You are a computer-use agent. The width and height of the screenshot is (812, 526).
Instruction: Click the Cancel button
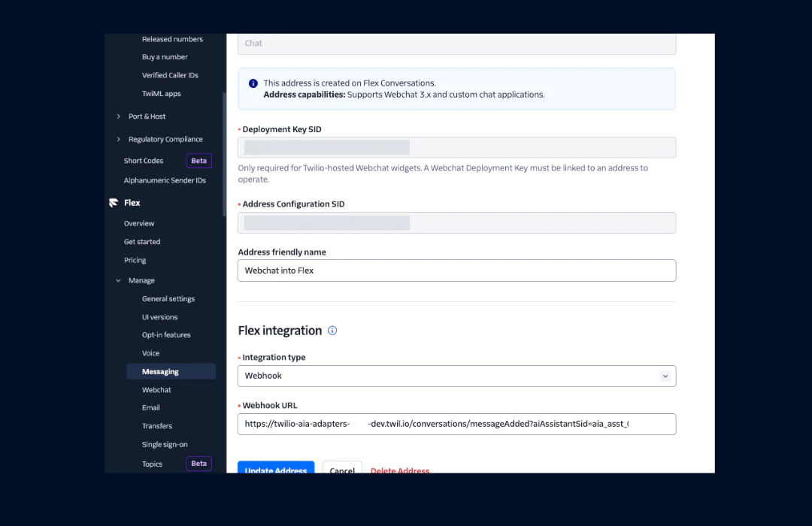coord(342,467)
